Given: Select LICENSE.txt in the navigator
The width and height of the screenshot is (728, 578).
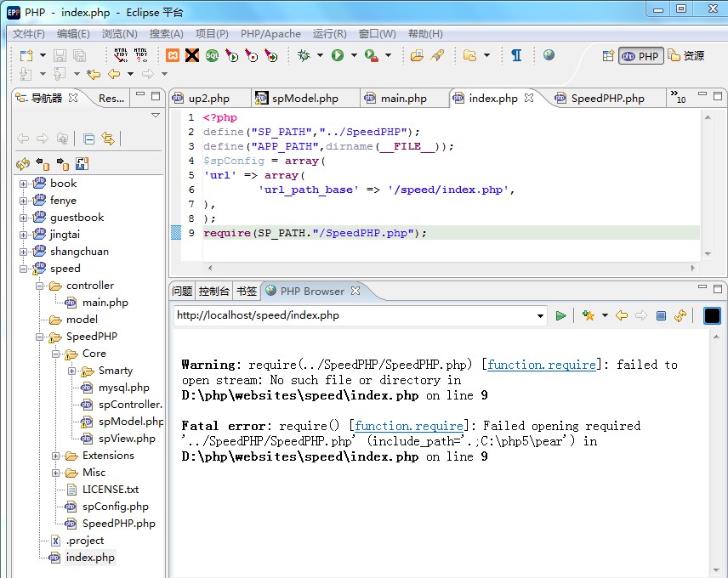Looking at the screenshot, I should (111, 490).
